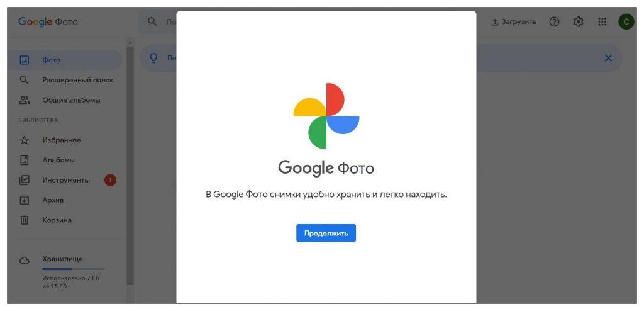The width and height of the screenshot is (644, 311).
Task: Dismiss the tip banner with X
Action: [608, 58]
